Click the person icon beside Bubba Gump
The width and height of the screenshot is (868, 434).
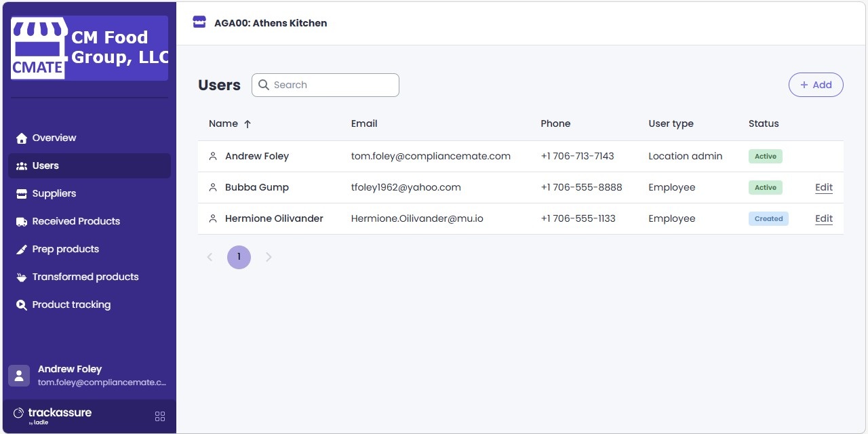coord(213,188)
